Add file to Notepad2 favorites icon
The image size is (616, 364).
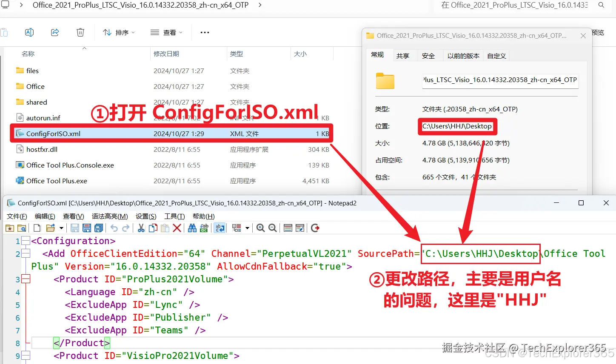point(9,228)
